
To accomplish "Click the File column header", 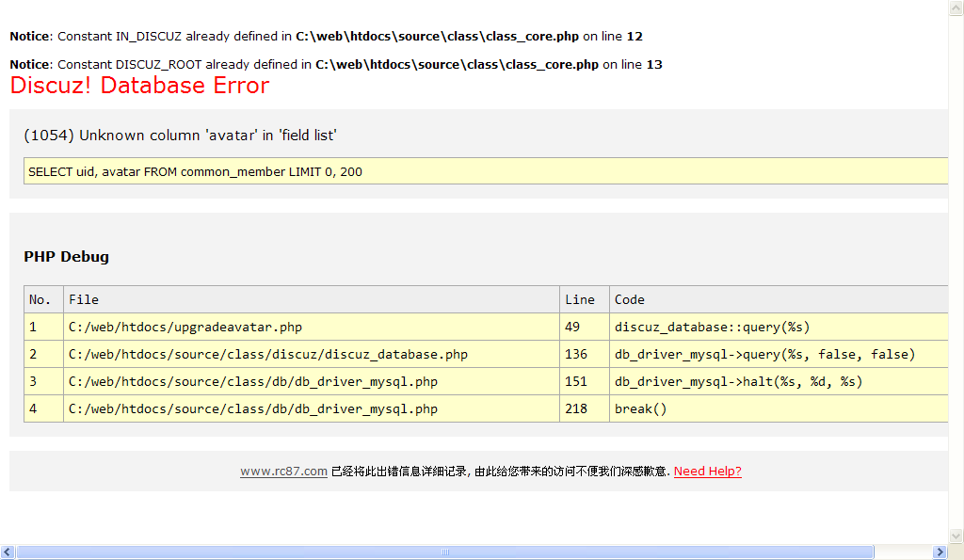I will [x=311, y=299].
